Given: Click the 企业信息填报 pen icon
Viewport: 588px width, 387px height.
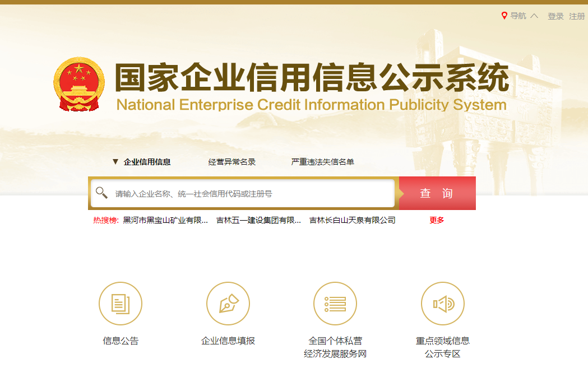Looking at the screenshot, I should (x=228, y=304).
